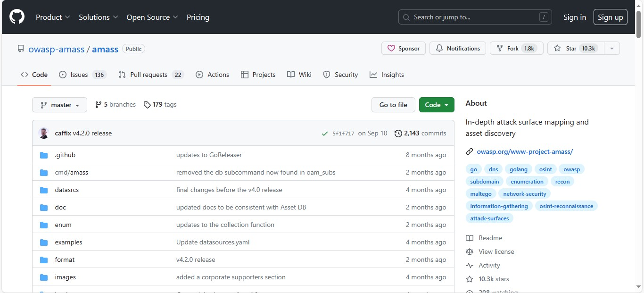Open the Product menu dropdown
644x293 pixels.
[x=53, y=17]
